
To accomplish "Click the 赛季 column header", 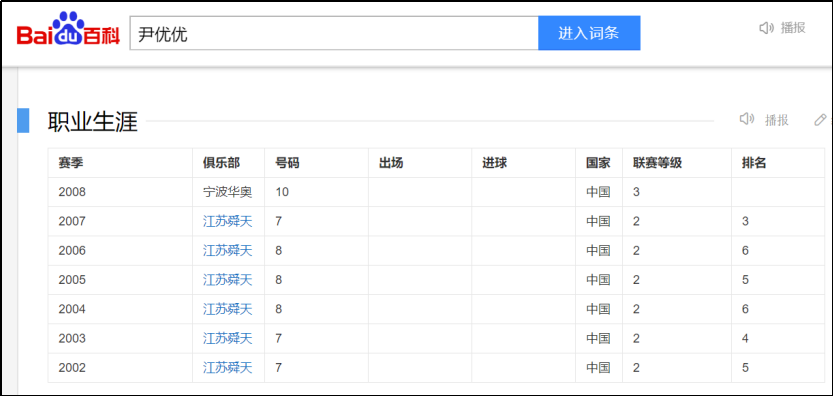I will click(x=71, y=163).
